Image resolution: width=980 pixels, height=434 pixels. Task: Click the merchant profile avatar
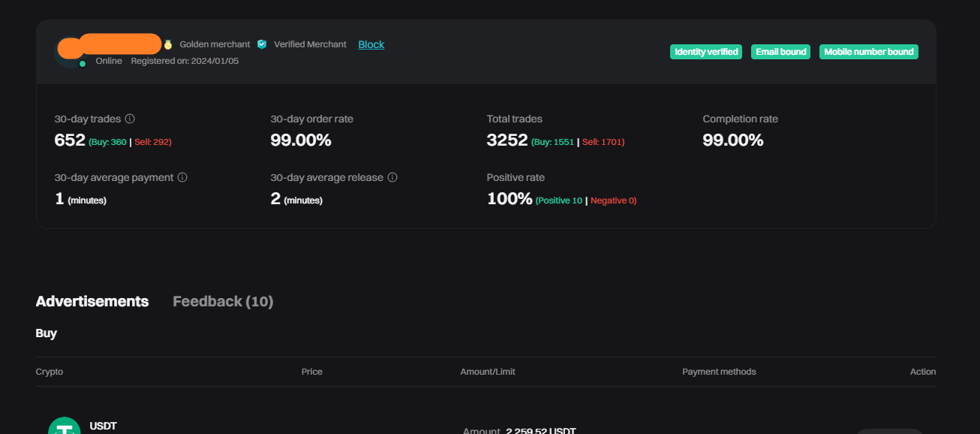[x=69, y=51]
